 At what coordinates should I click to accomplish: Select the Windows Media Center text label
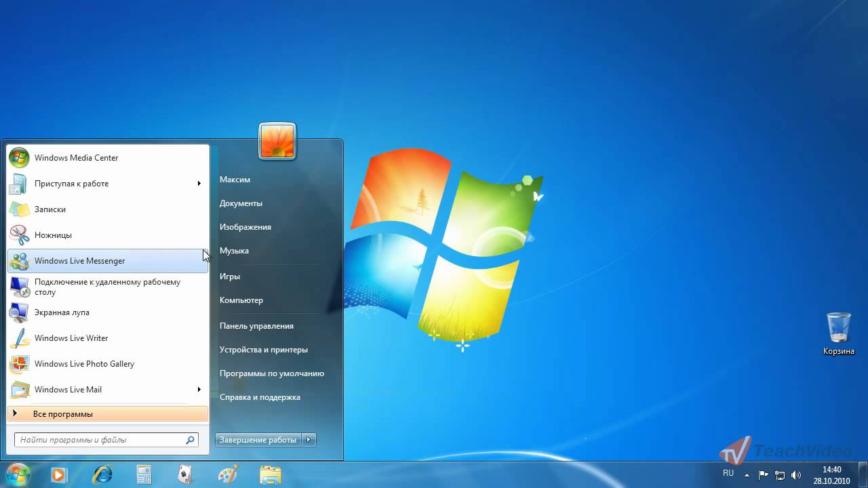(x=77, y=158)
